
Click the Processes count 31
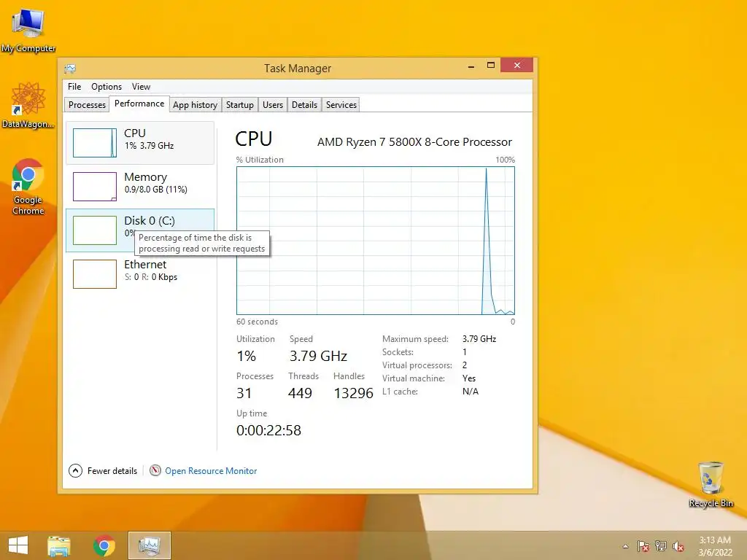pyautogui.click(x=244, y=393)
